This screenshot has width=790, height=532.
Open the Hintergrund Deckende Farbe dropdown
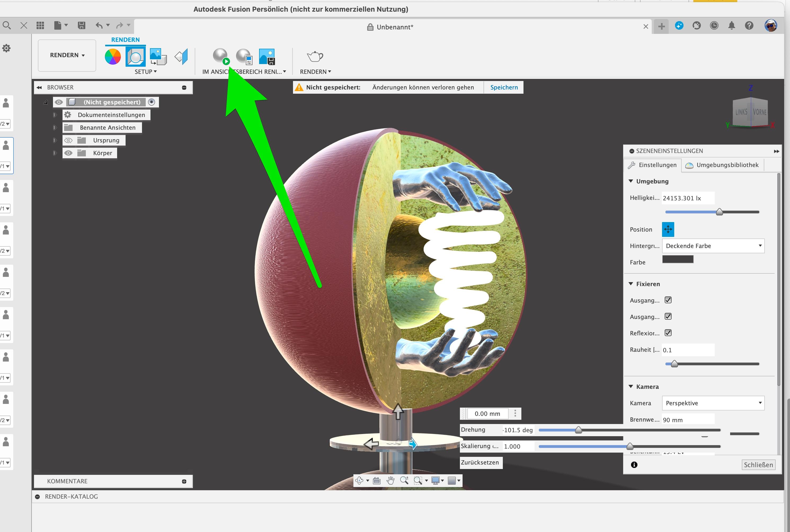pyautogui.click(x=713, y=246)
